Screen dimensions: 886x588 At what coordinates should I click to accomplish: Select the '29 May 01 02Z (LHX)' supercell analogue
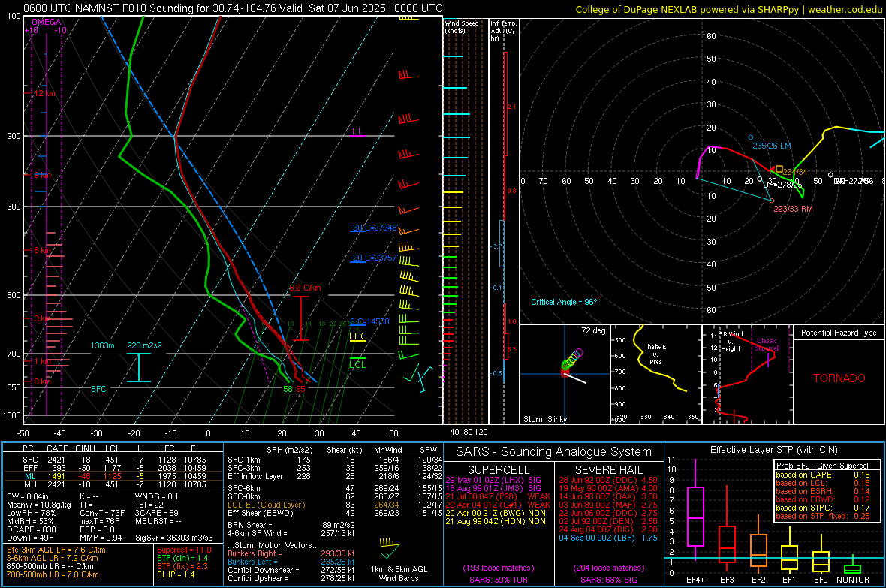pos(493,480)
